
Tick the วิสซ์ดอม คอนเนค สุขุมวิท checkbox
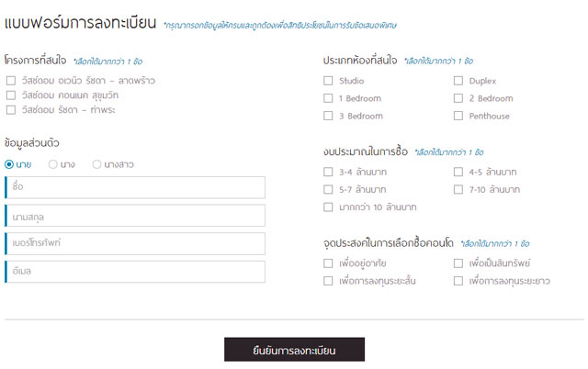(x=10, y=95)
